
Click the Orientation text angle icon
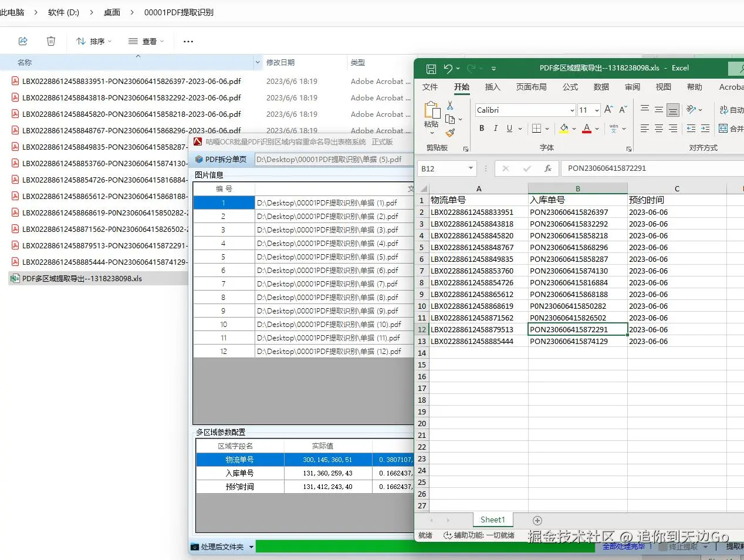pos(692,109)
